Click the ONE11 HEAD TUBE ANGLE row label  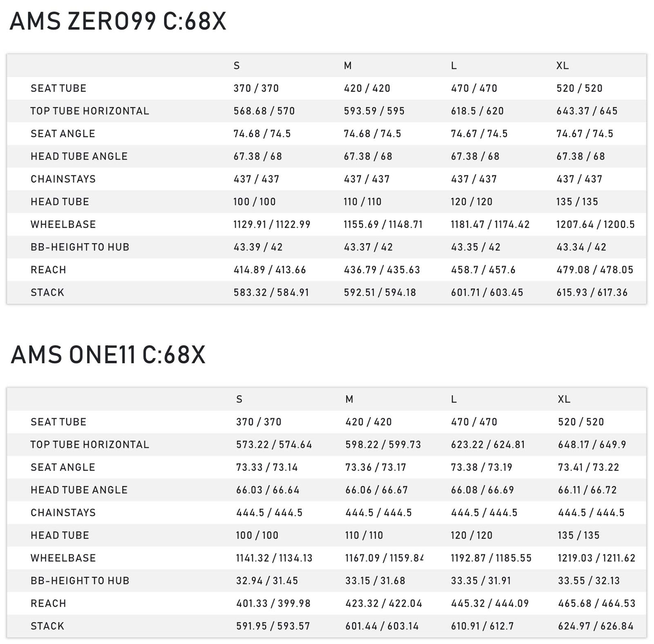pyautogui.click(x=79, y=490)
